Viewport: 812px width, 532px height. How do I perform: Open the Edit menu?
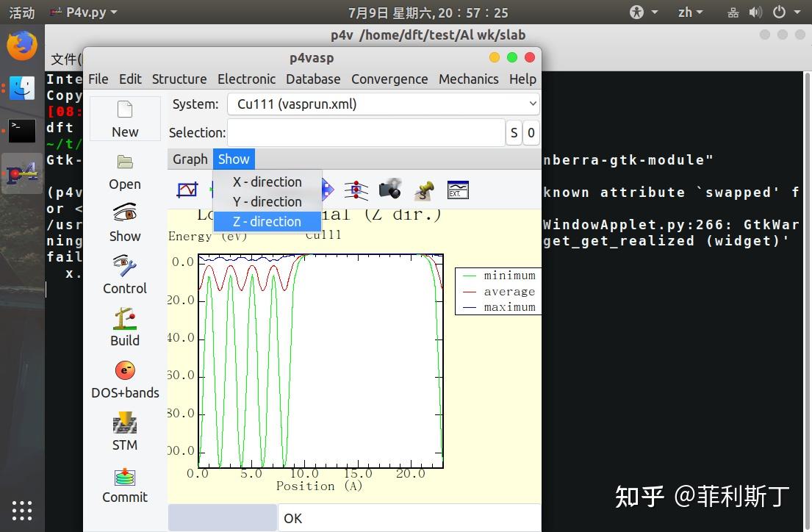(130, 79)
